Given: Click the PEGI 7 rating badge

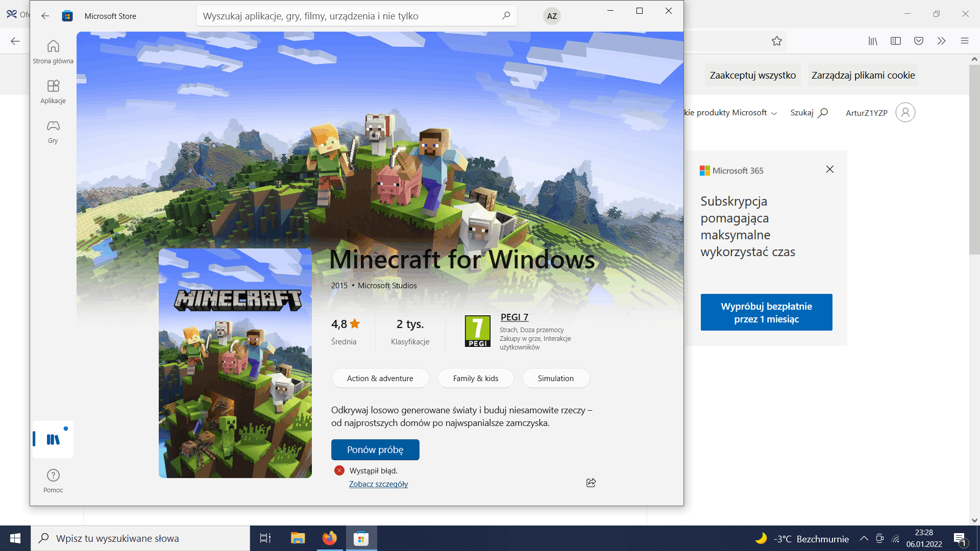Looking at the screenshot, I should [478, 331].
